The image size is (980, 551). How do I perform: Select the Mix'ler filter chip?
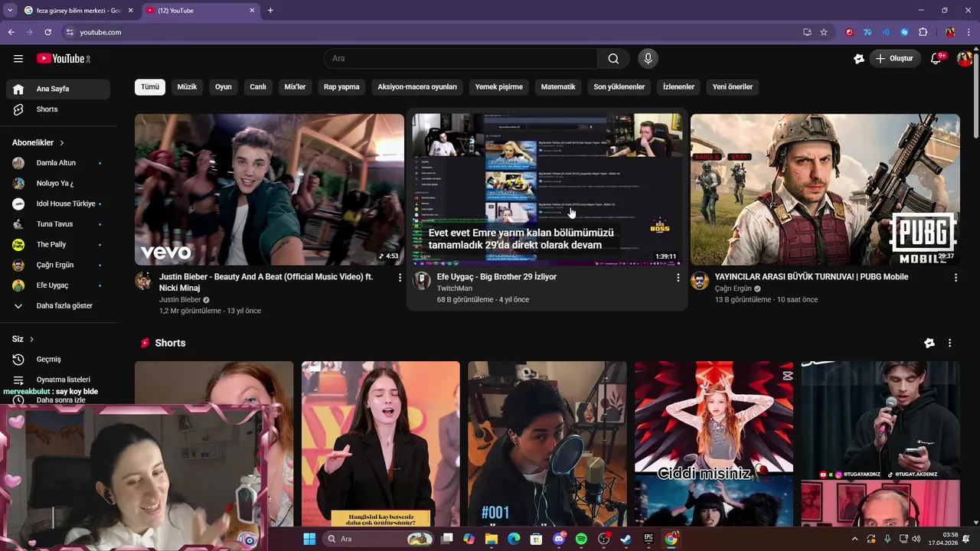click(x=295, y=86)
